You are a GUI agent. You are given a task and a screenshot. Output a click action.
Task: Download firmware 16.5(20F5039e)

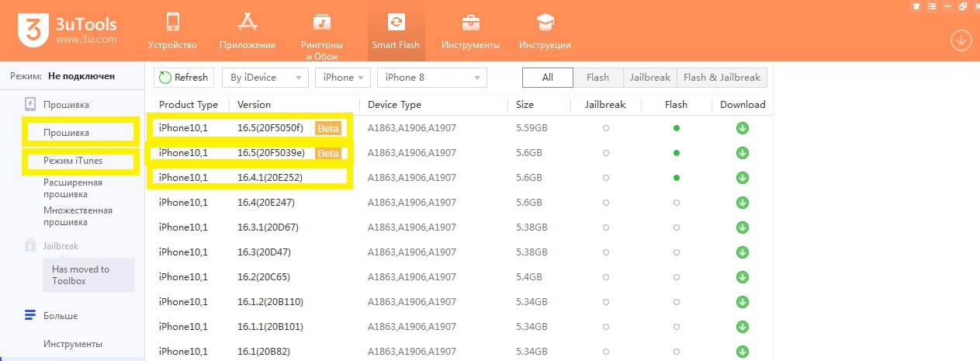coord(742,153)
